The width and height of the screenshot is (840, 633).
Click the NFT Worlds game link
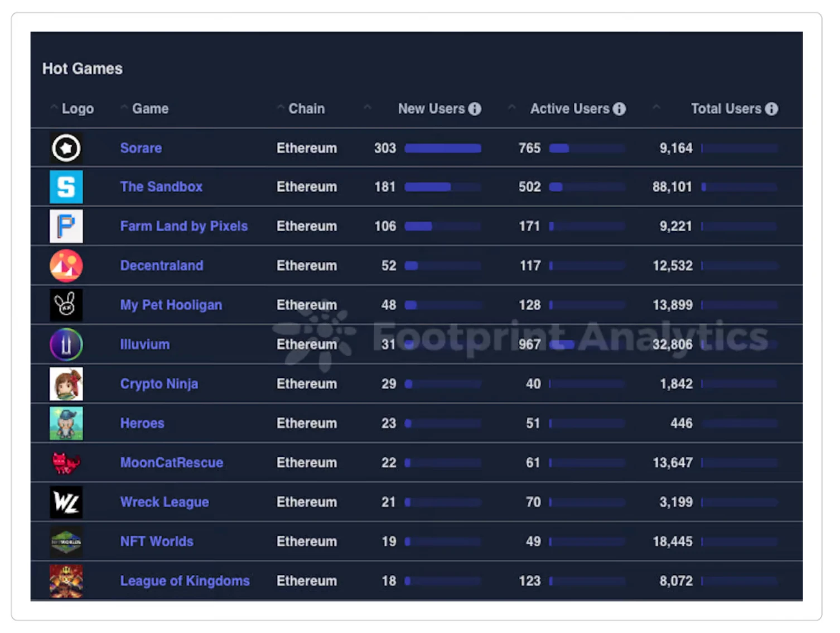pyautogui.click(x=157, y=541)
